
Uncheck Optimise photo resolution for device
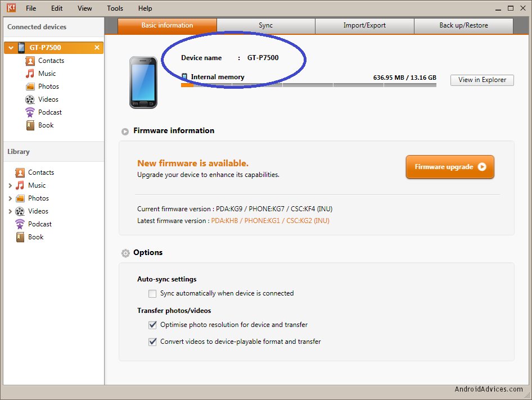(152, 325)
